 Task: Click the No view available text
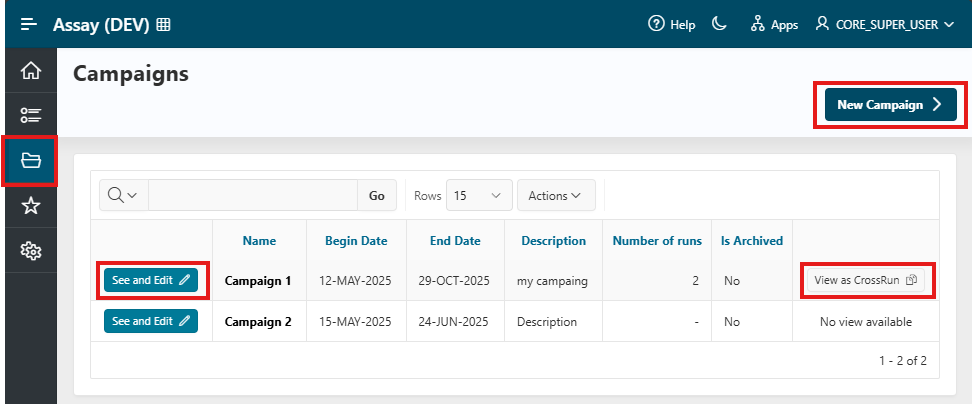(x=866, y=322)
